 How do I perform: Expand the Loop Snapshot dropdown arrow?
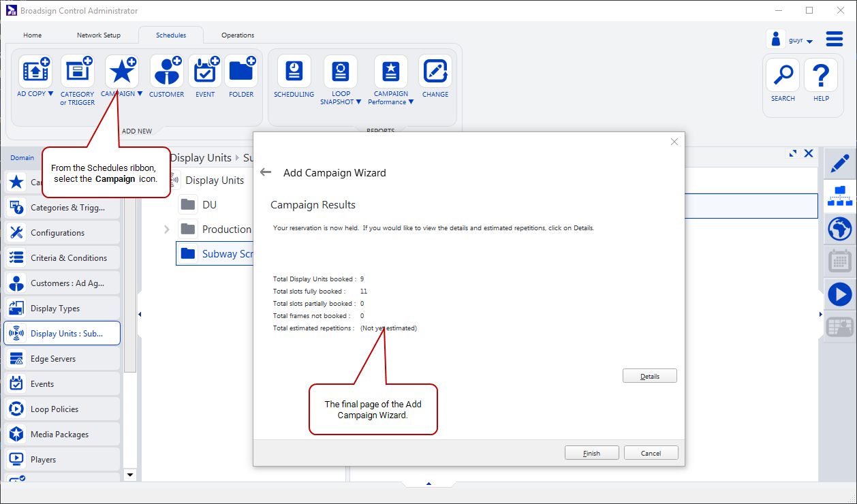(358, 102)
